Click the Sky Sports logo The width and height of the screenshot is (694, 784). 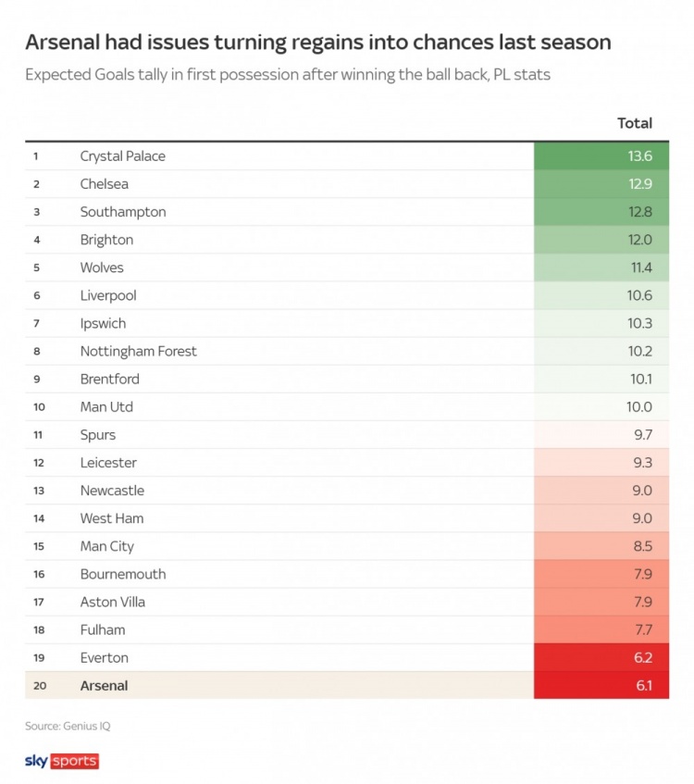pos(61,761)
